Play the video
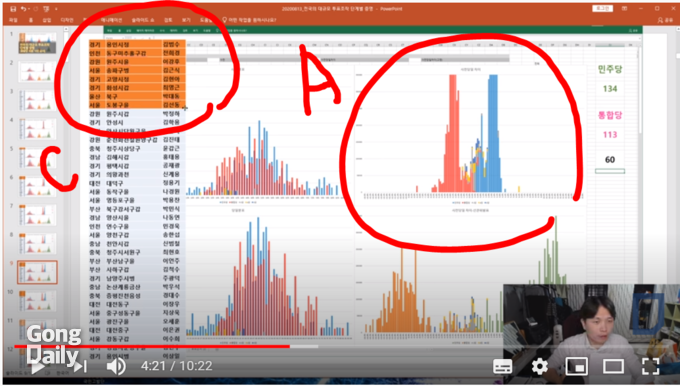The width and height of the screenshot is (680, 386). [x=37, y=367]
